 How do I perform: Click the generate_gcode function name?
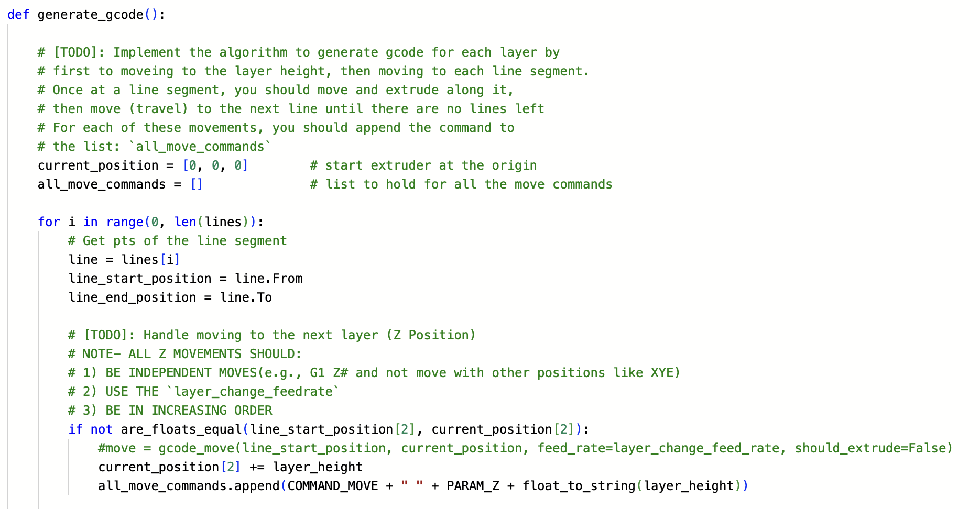coord(90,15)
